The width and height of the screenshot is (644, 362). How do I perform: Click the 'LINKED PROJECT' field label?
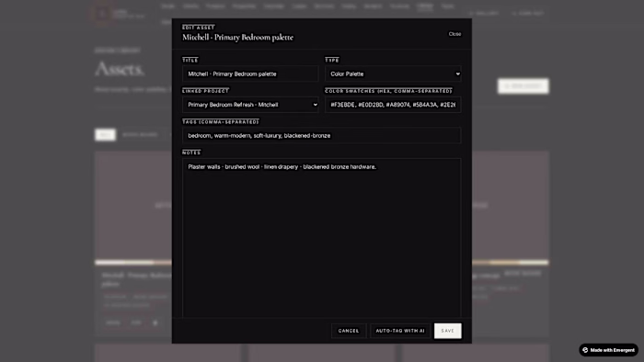[205, 91]
